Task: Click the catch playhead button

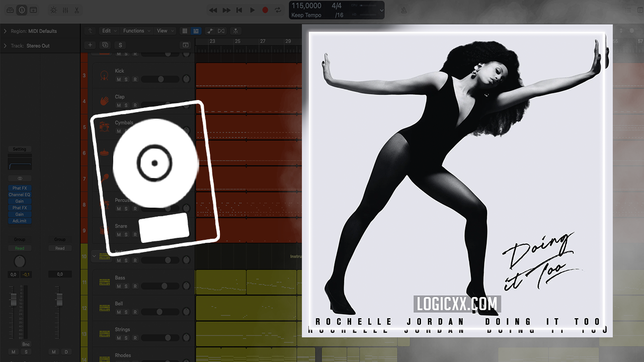Action: pyautogui.click(x=235, y=31)
